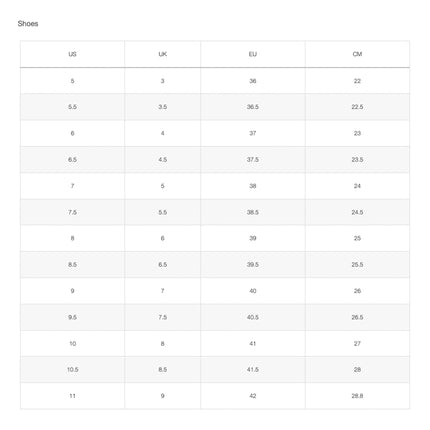Click the EU column header
Viewport: 430px width, 430px height.
pos(253,54)
